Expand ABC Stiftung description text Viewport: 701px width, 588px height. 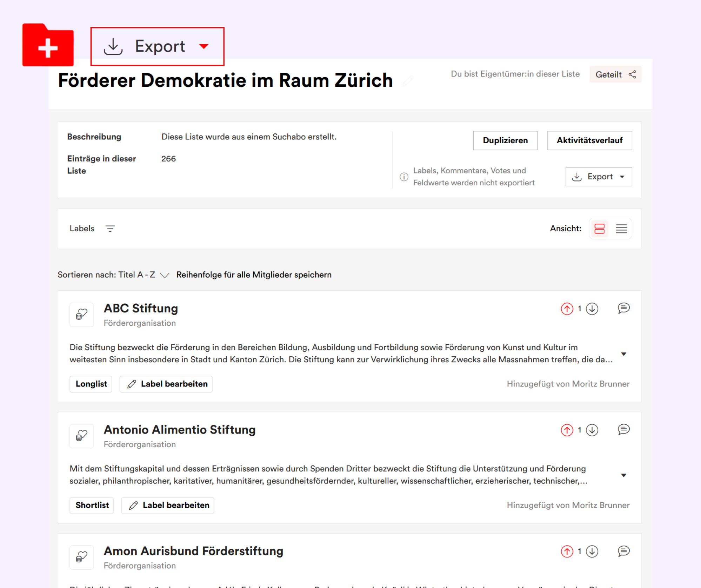coord(623,354)
